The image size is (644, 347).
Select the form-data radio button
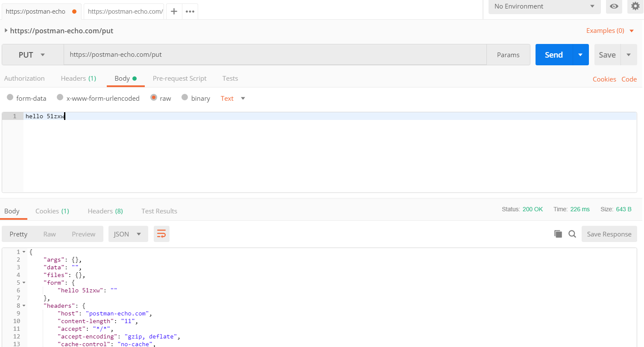click(x=10, y=98)
